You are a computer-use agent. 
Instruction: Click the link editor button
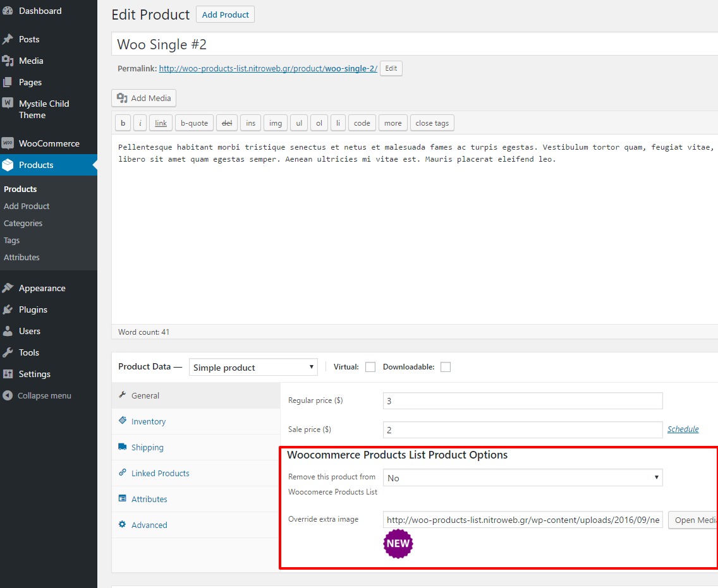click(161, 123)
